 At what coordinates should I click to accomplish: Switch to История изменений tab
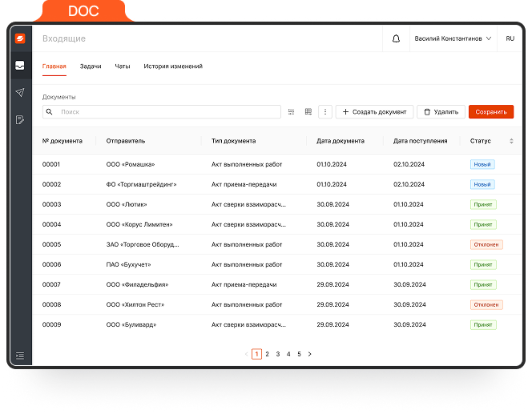point(173,66)
